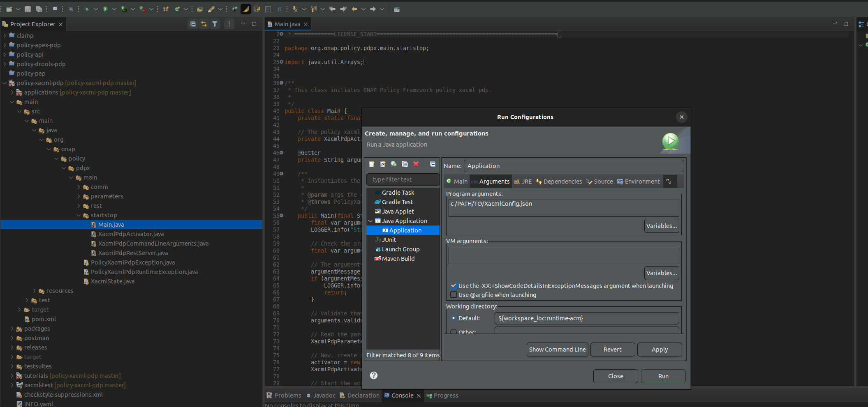The image size is (868, 407).
Task: Open the Search icon dropdown arrow
Action: coord(220,9)
